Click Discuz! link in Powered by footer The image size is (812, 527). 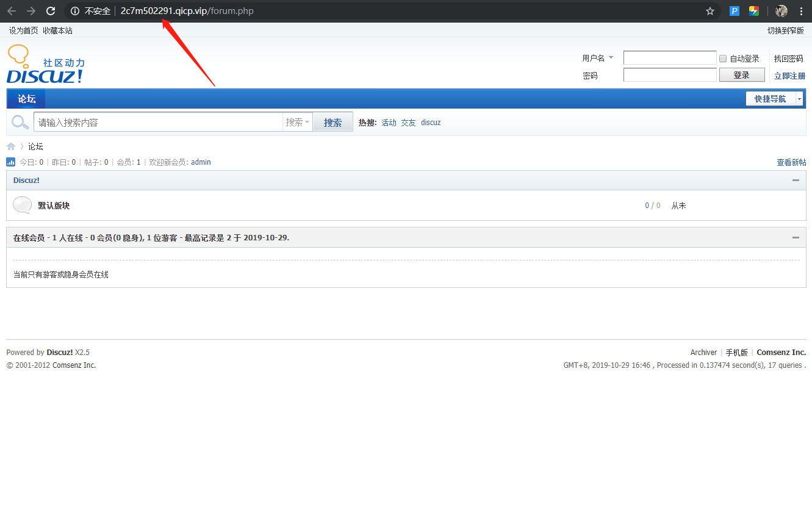[x=60, y=353]
